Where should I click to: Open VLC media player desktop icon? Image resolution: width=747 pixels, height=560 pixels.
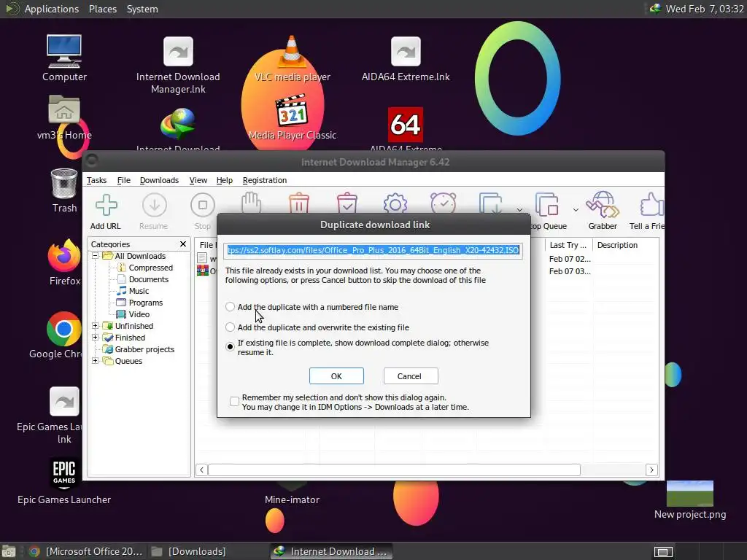pos(292,52)
